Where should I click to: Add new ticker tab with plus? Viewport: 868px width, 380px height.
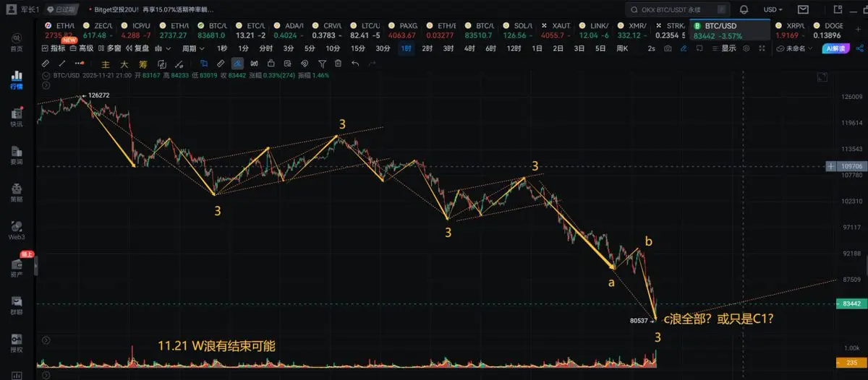pos(858,30)
